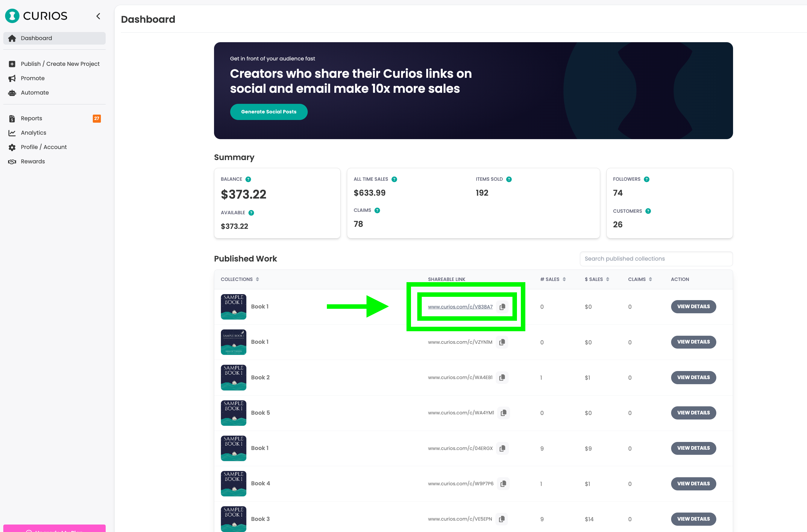807x532 pixels.
Task: Click the $633.99 all time sales value
Action: tap(370, 193)
